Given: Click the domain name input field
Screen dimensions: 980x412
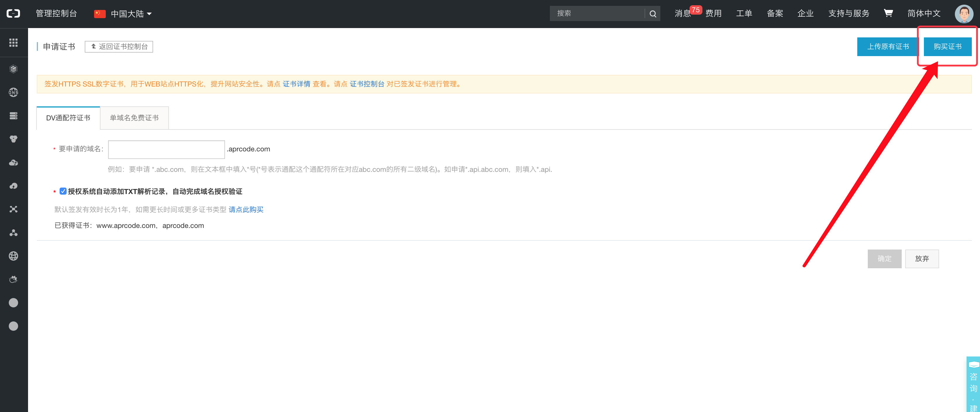Looking at the screenshot, I should [x=166, y=149].
